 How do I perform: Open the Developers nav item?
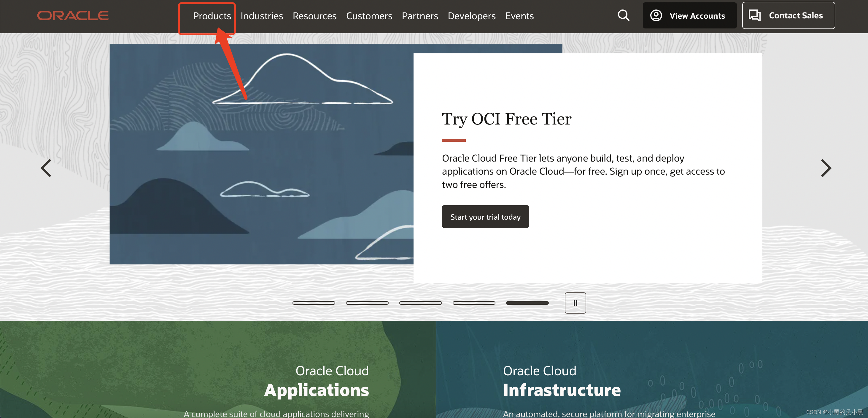pos(471,16)
